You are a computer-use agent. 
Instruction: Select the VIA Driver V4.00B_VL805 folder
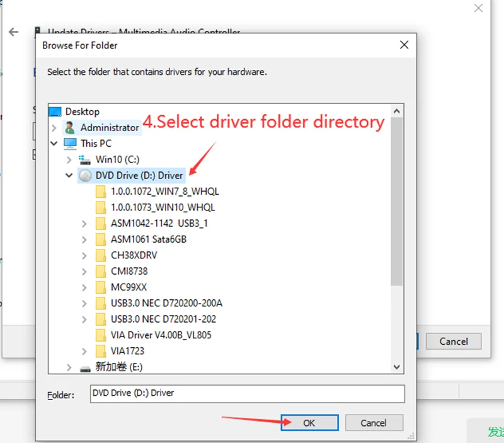161,335
